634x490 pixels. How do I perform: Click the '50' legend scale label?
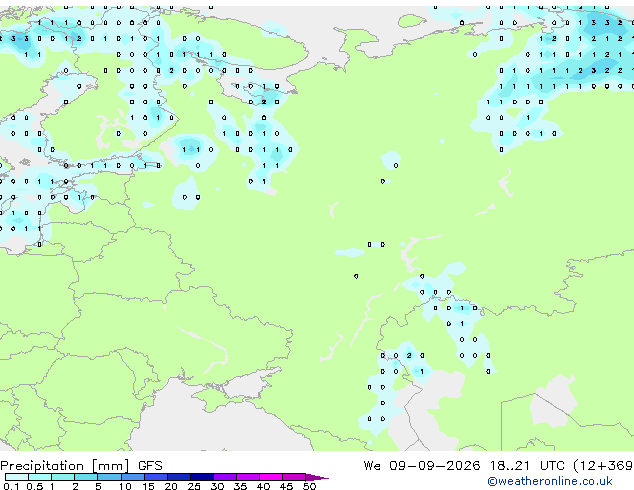tap(309, 486)
